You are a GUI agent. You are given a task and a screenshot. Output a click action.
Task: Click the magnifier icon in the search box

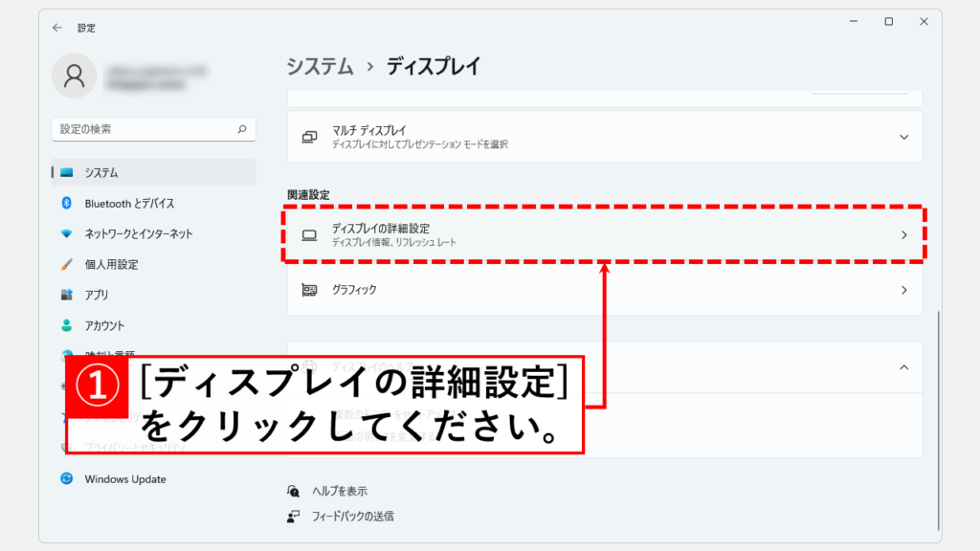pyautogui.click(x=241, y=129)
